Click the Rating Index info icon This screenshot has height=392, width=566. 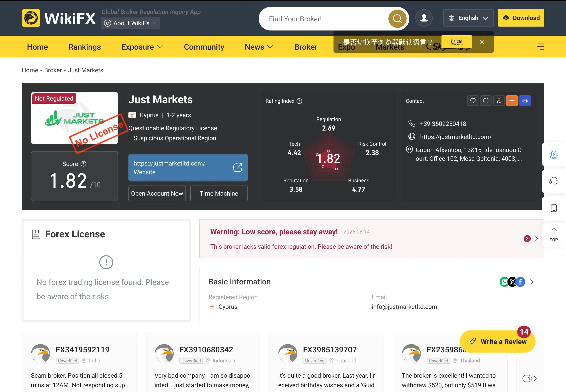pos(299,101)
